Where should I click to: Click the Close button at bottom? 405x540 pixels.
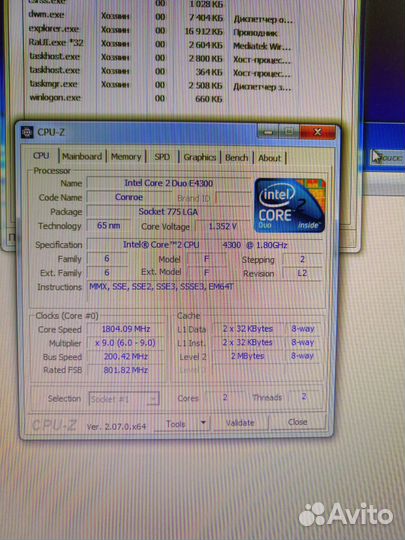[298, 422]
